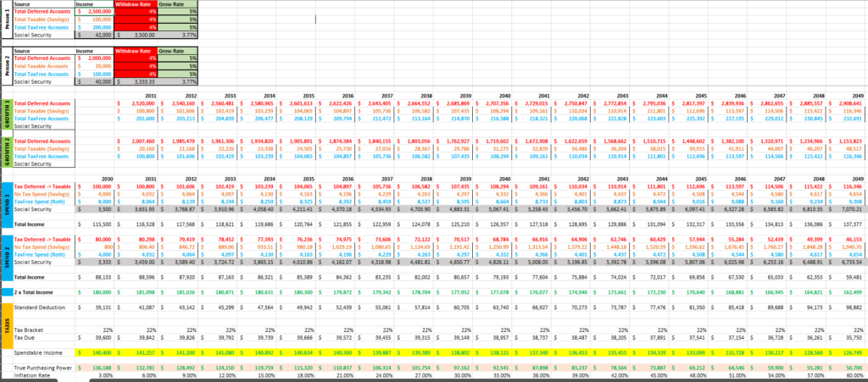Select Person 2 Social Security $40,000 income cell
The image size is (868, 382).
(x=91, y=82)
